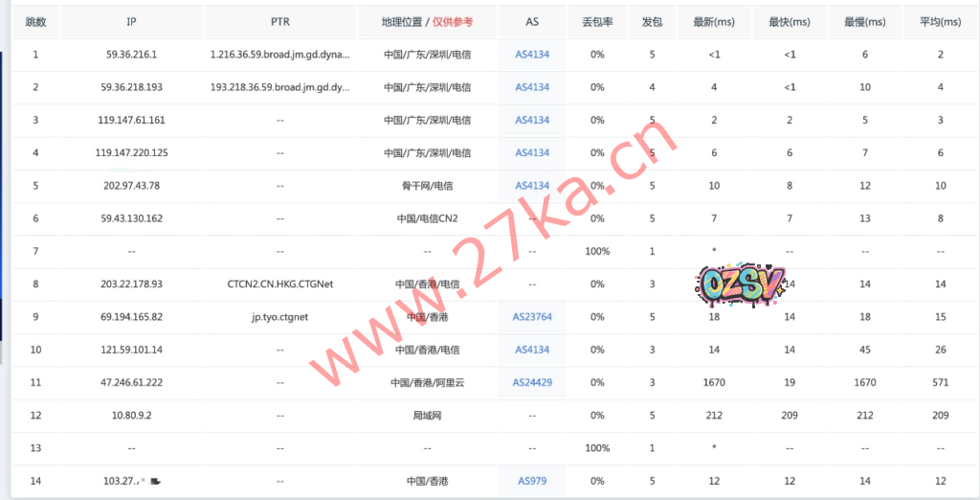Click the PTR column header
The width and height of the screenshot is (980, 500).
tap(279, 22)
